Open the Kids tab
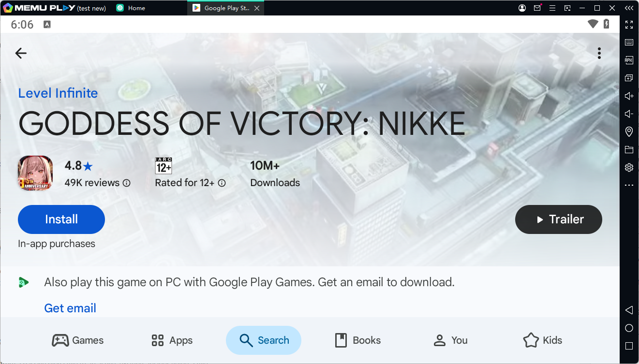 point(542,340)
